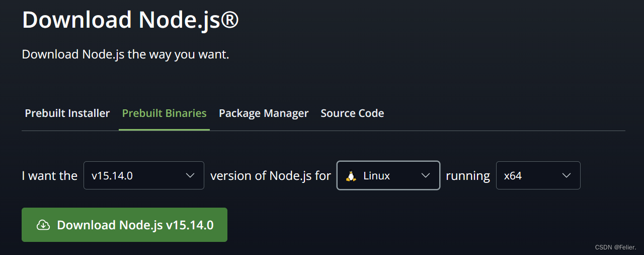Switch to the Package Manager tab

click(x=264, y=113)
